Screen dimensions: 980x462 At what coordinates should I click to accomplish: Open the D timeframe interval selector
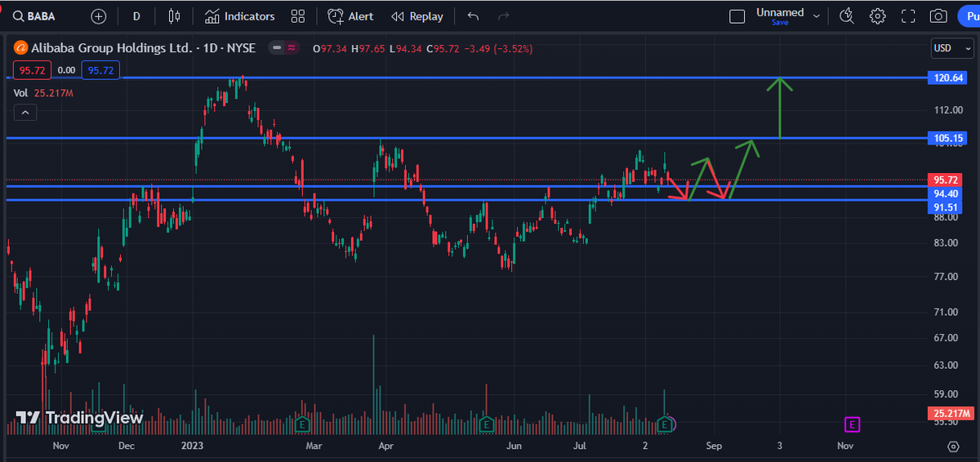pyautogui.click(x=136, y=16)
